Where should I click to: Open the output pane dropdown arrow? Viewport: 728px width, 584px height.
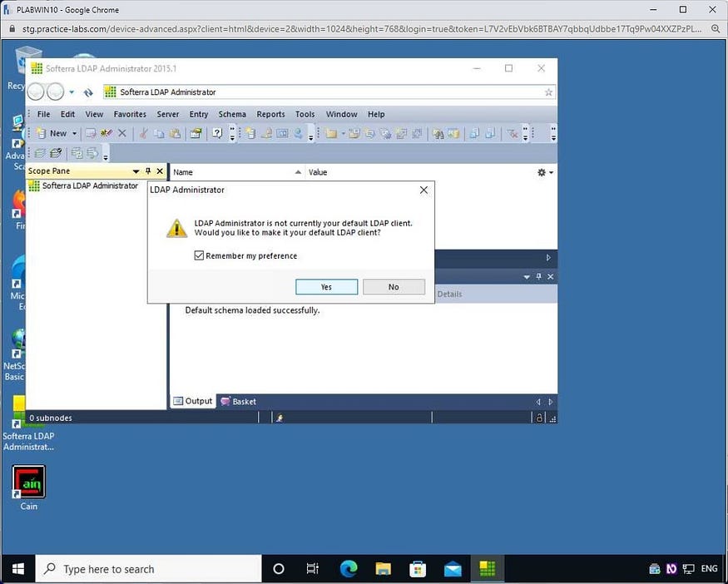pyautogui.click(x=527, y=277)
